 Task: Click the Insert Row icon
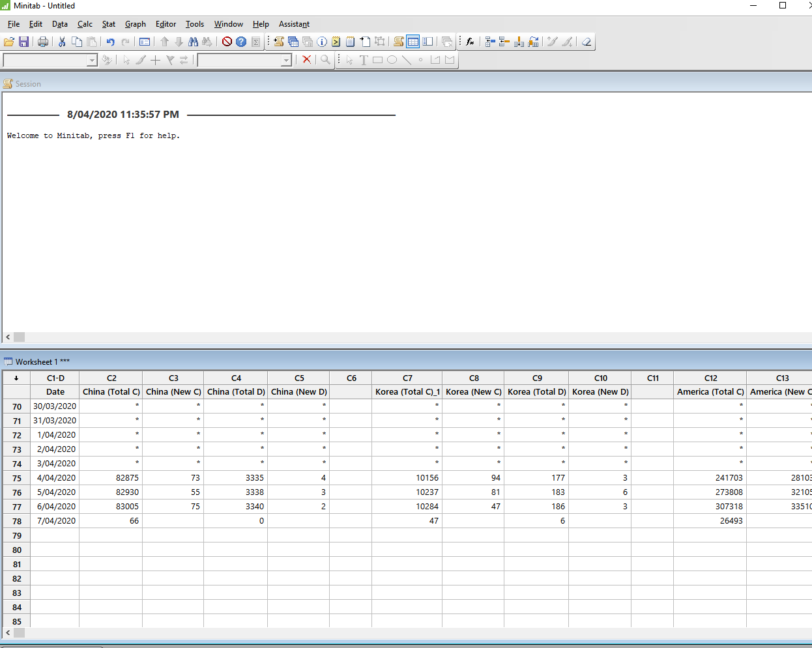coord(504,42)
